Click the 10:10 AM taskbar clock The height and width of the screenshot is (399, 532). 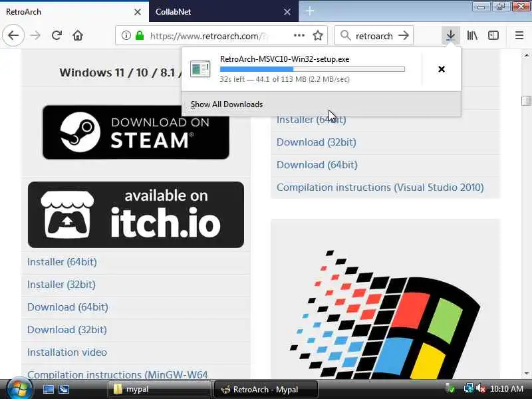[507, 389]
